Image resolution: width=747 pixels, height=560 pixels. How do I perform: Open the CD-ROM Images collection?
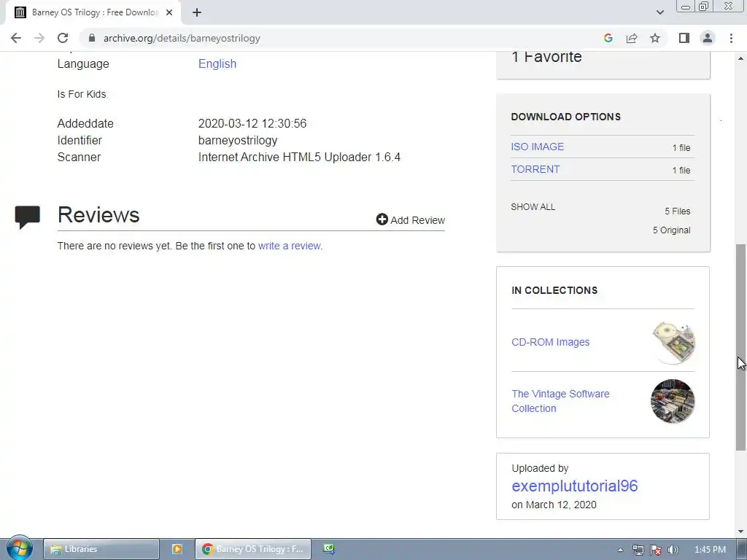coord(550,342)
